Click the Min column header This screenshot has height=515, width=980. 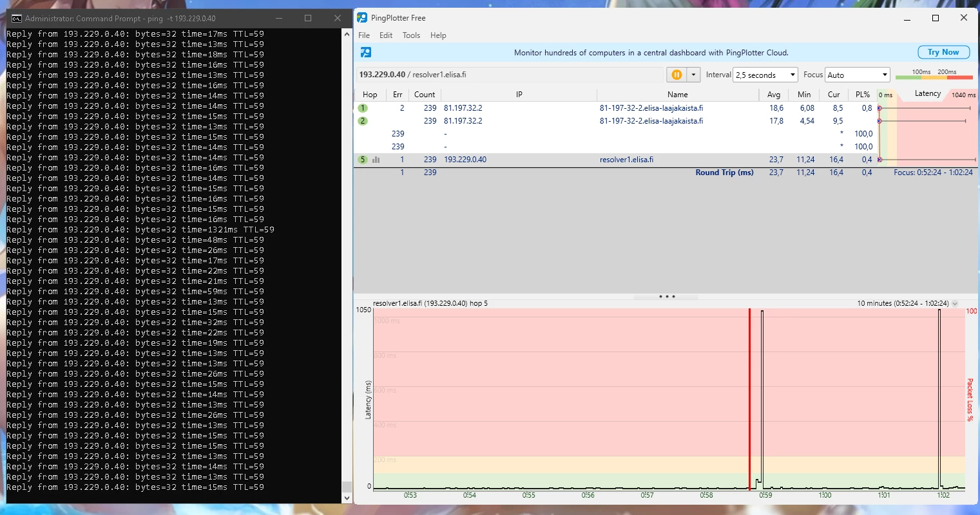[804, 95]
